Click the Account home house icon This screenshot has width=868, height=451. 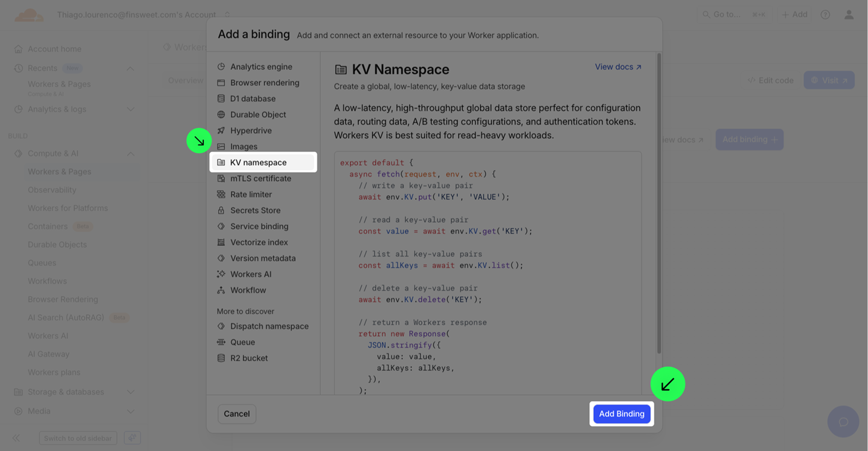[18, 49]
